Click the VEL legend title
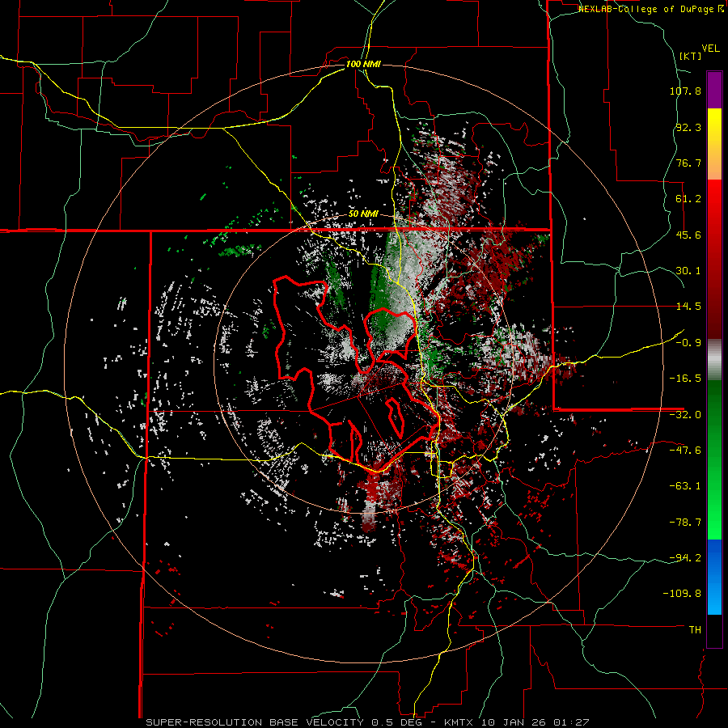Screen dimensions: 728x728 [710, 49]
